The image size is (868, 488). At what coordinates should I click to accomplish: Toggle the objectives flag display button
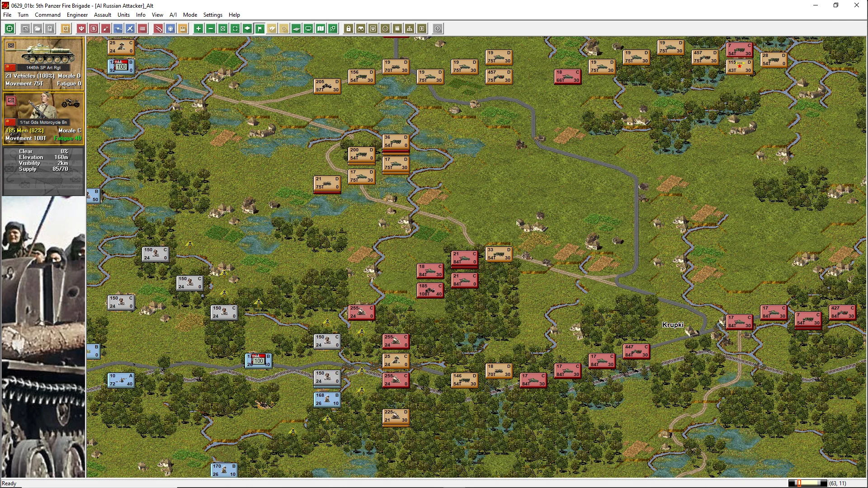click(x=260, y=28)
